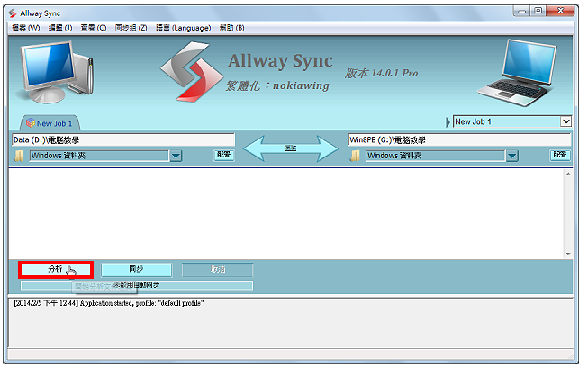Click the left folder icon

point(19,156)
